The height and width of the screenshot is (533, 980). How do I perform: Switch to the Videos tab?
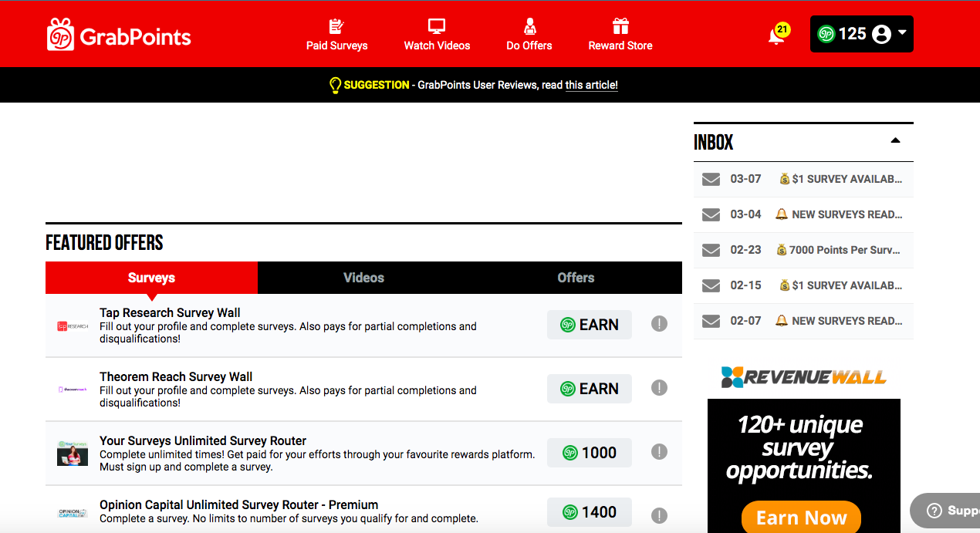click(363, 278)
